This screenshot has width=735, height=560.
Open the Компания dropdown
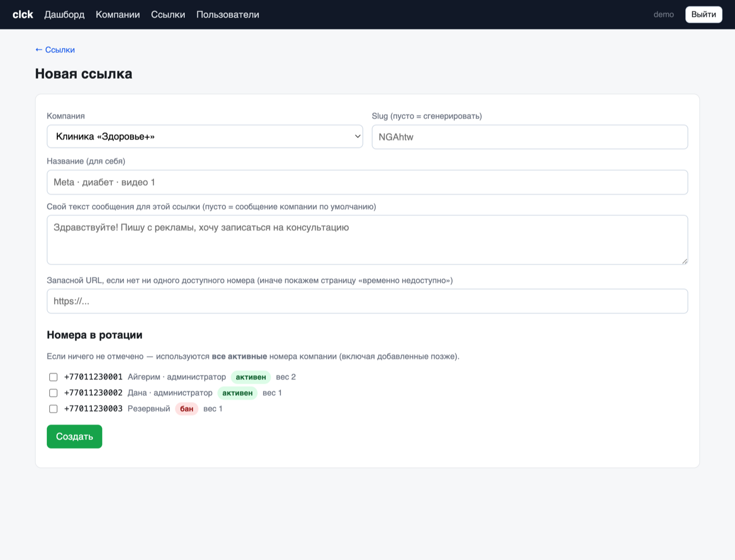point(205,136)
